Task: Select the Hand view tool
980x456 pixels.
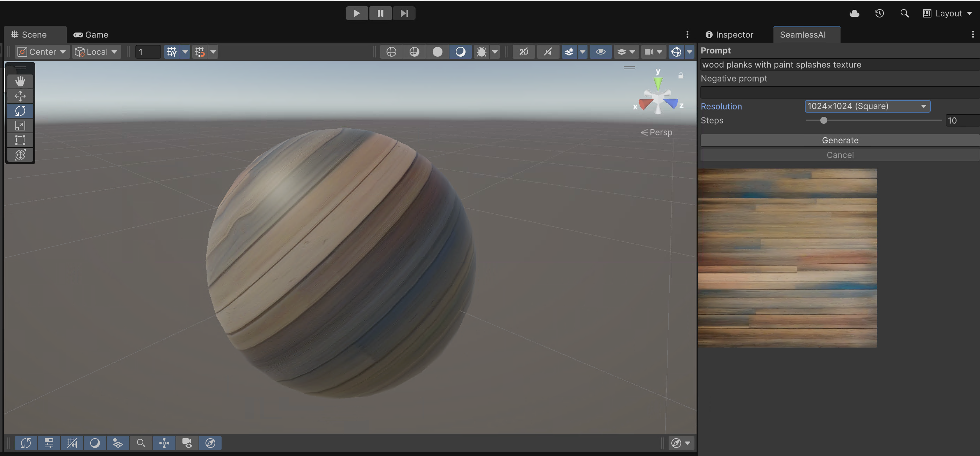Action: click(x=20, y=81)
